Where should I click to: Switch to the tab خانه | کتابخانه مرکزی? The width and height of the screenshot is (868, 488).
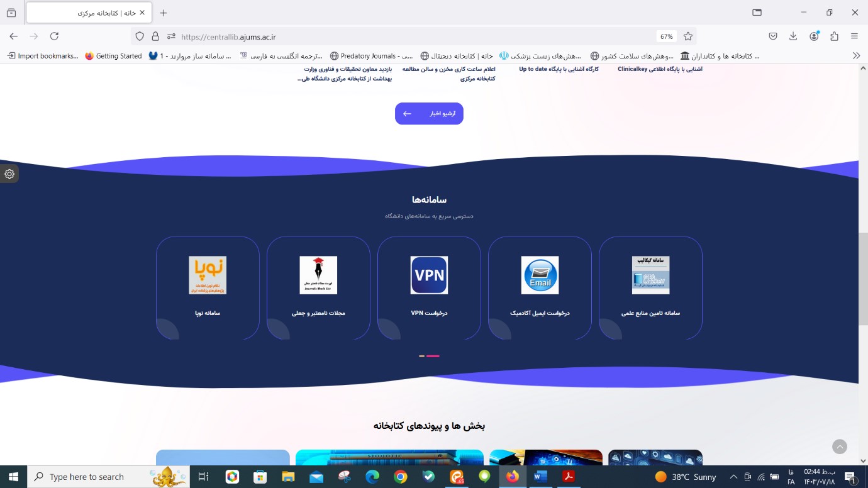(89, 13)
